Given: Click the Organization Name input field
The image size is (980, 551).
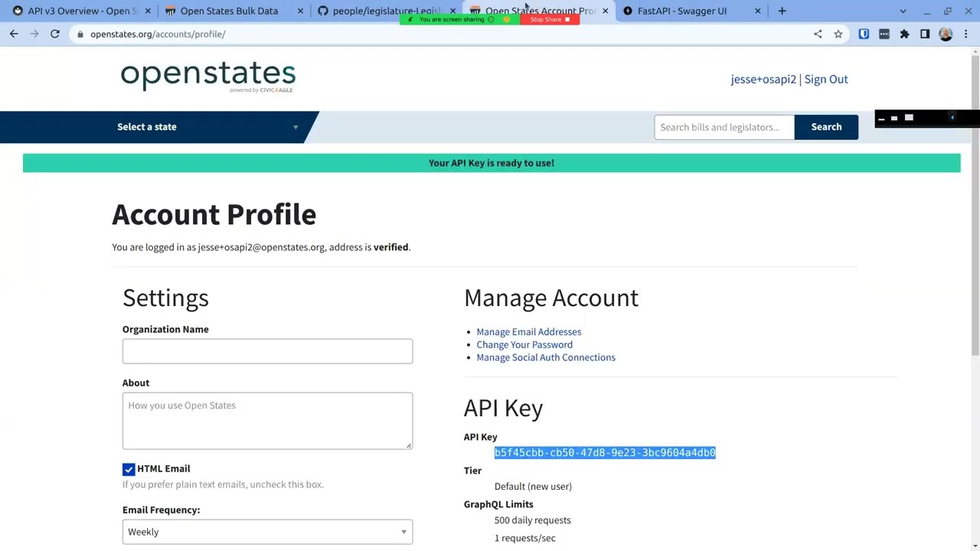Looking at the screenshot, I should tap(267, 351).
